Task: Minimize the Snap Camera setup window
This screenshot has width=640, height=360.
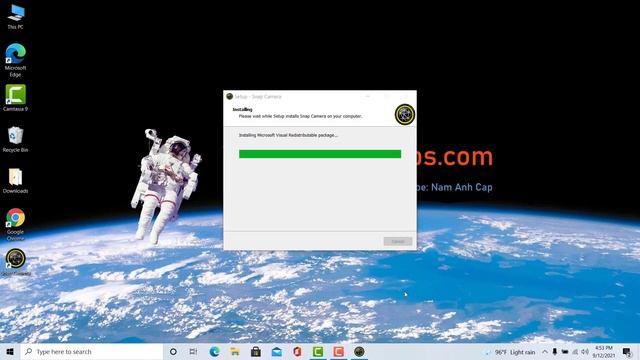Action: 368,96
